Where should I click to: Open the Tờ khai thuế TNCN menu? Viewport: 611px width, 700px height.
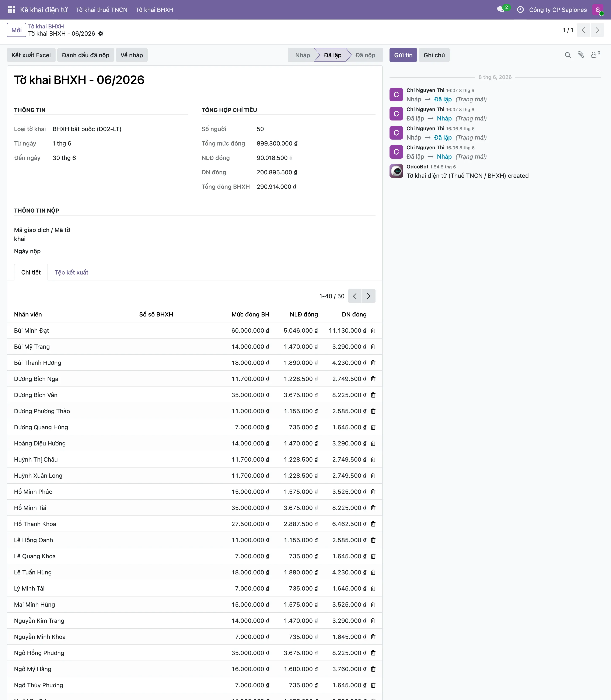102,10
